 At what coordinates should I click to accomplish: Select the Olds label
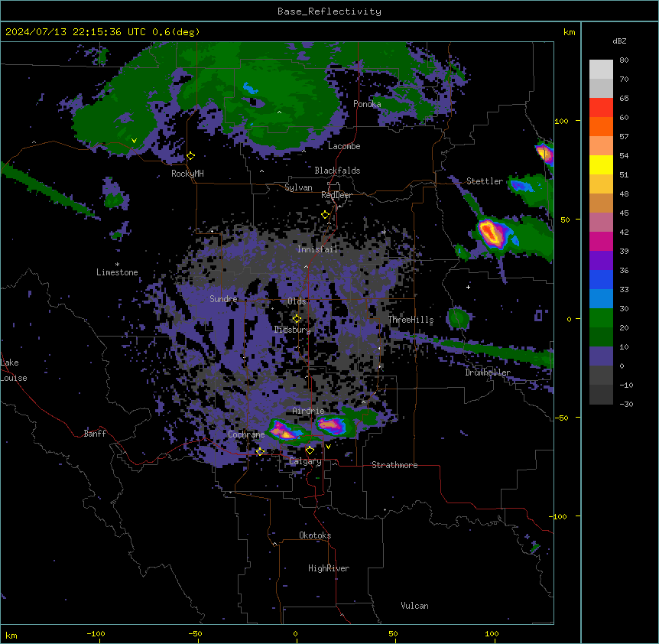[x=297, y=301]
